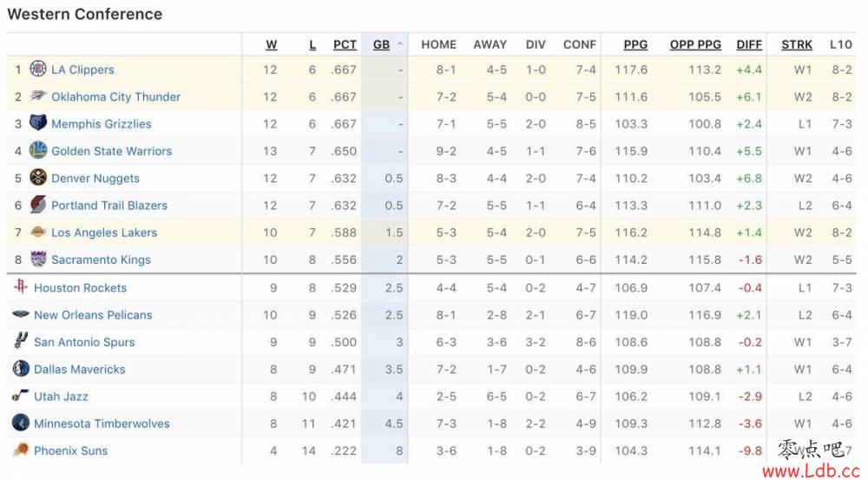Click the Dallas Mavericks logo icon
The width and height of the screenshot is (868, 480).
21,368
